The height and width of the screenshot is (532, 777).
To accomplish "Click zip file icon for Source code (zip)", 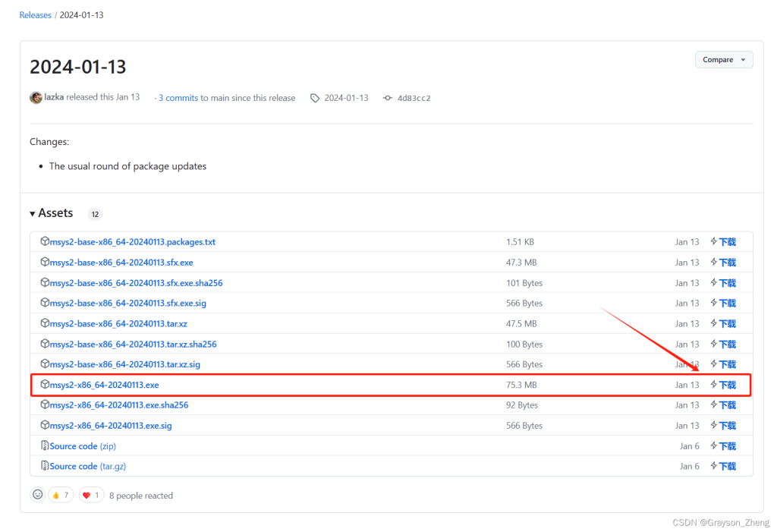I will point(45,446).
